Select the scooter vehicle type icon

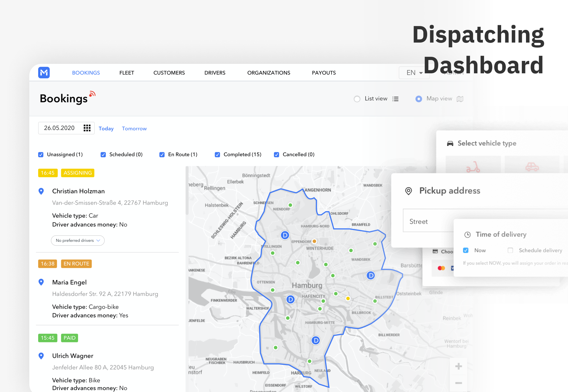click(473, 167)
